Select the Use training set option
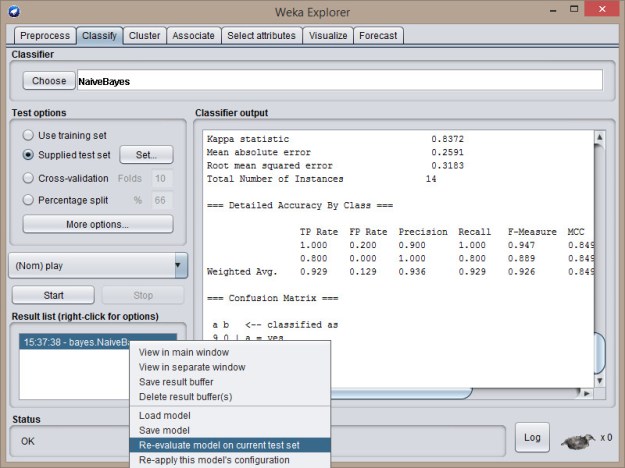This screenshot has height=468, width=625. (29, 134)
